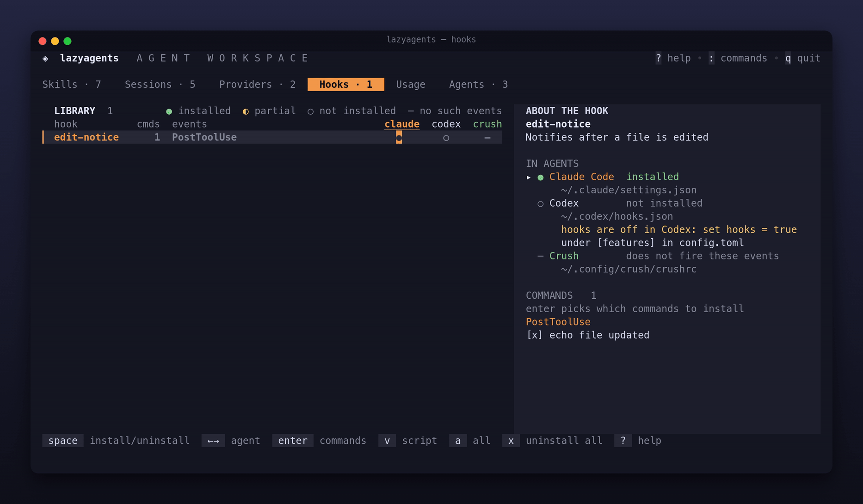Click the x uninstall all key hint

[552, 441]
